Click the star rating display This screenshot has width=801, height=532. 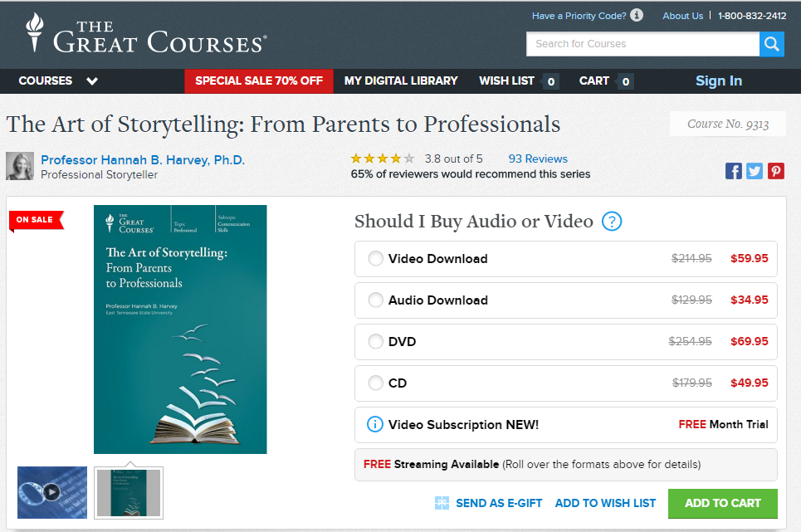382,159
